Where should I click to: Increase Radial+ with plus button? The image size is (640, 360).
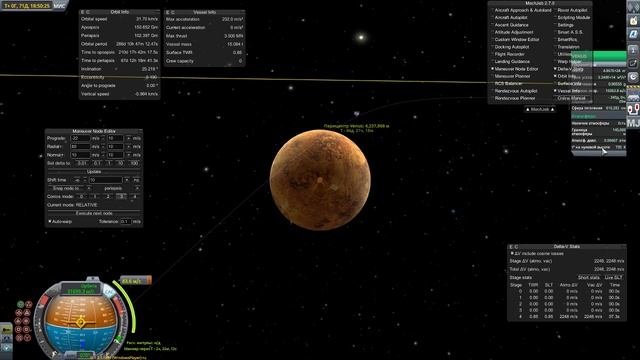coord(128,147)
